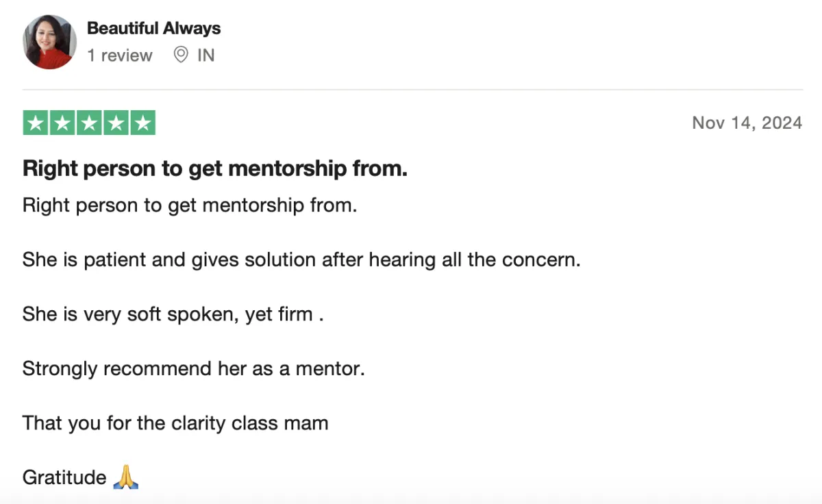The image size is (822, 504).
Task: Click the second green rating star
Action: pos(62,123)
